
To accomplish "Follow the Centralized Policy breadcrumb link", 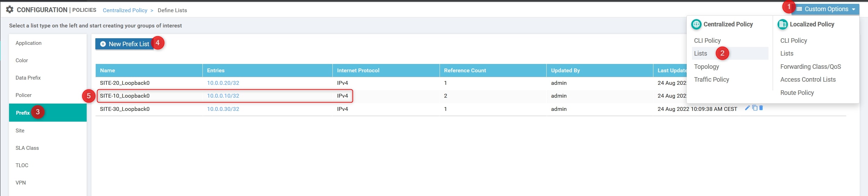I will (125, 10).
